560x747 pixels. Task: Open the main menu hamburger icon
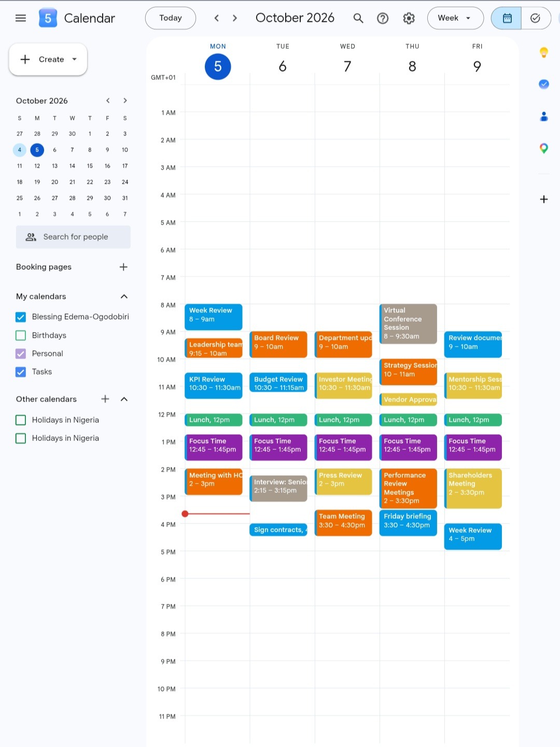click(21, 18)
